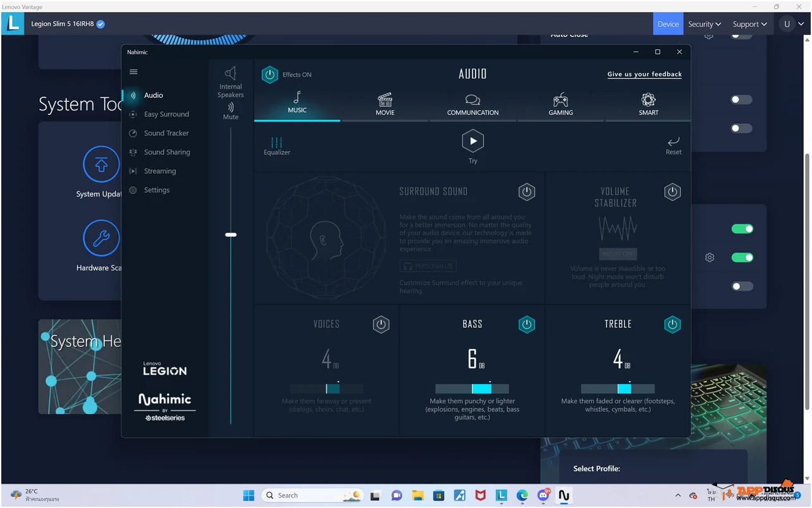
Task: Select the Device tab in Lenovo Vantage
Action: pos(668,24)
